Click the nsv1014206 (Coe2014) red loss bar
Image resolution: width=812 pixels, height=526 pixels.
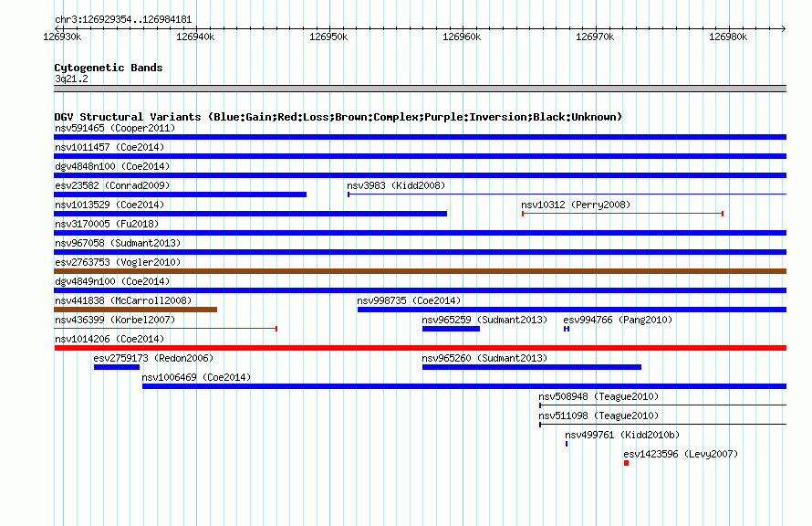420,348
